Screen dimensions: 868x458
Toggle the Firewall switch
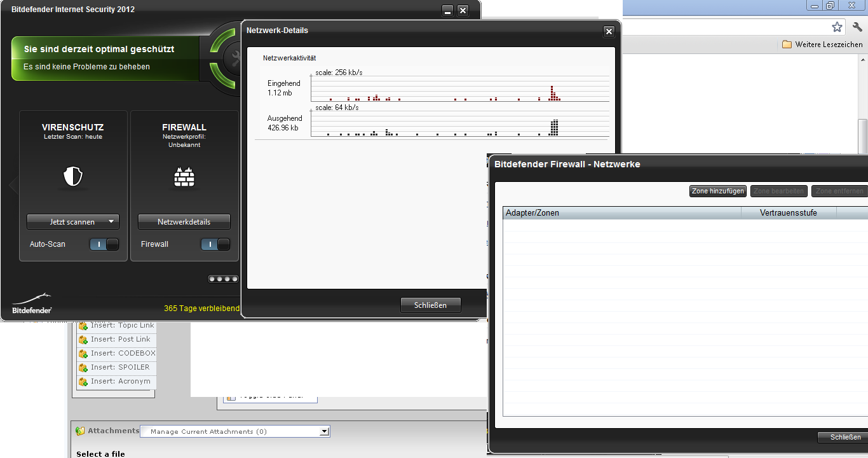215,244
